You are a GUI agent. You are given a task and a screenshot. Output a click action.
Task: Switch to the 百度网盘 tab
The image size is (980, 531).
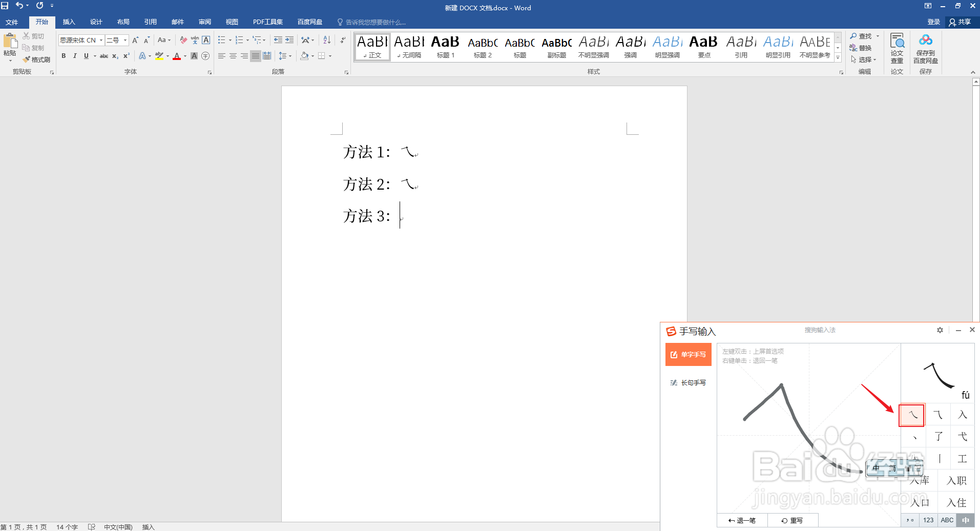[310, 22]
